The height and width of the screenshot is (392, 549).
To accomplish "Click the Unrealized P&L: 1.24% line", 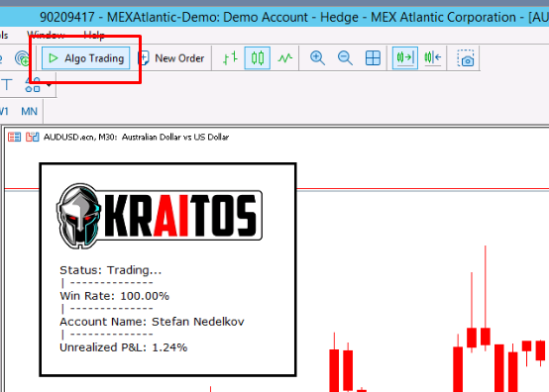I will (x=123, y=347).
